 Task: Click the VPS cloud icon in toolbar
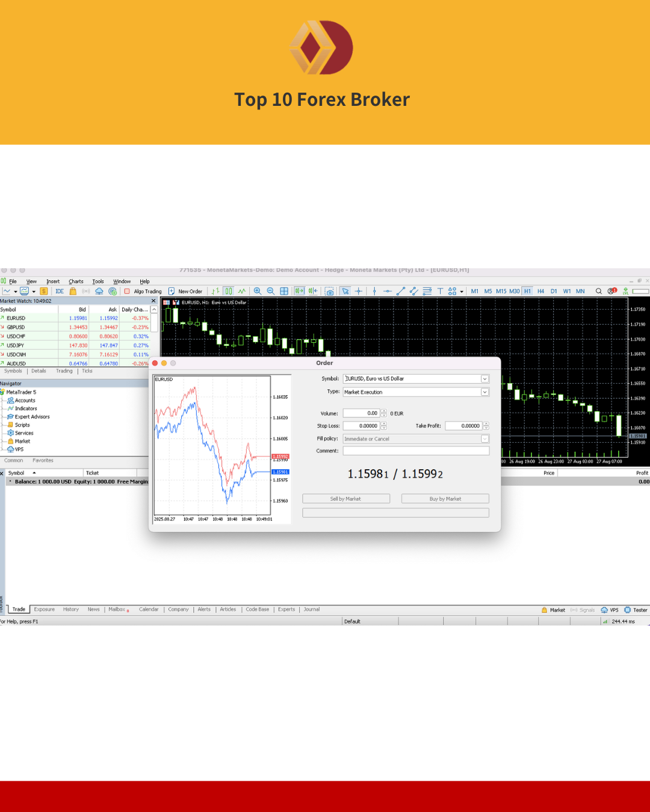click(x=99, y=291)
